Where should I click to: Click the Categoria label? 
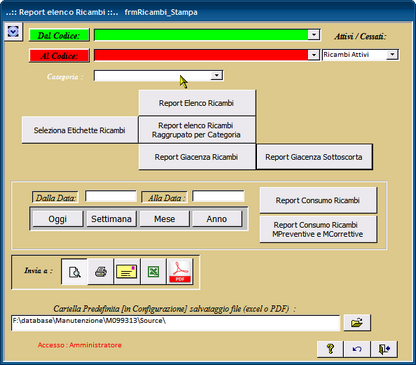click(x=65, y=77)
